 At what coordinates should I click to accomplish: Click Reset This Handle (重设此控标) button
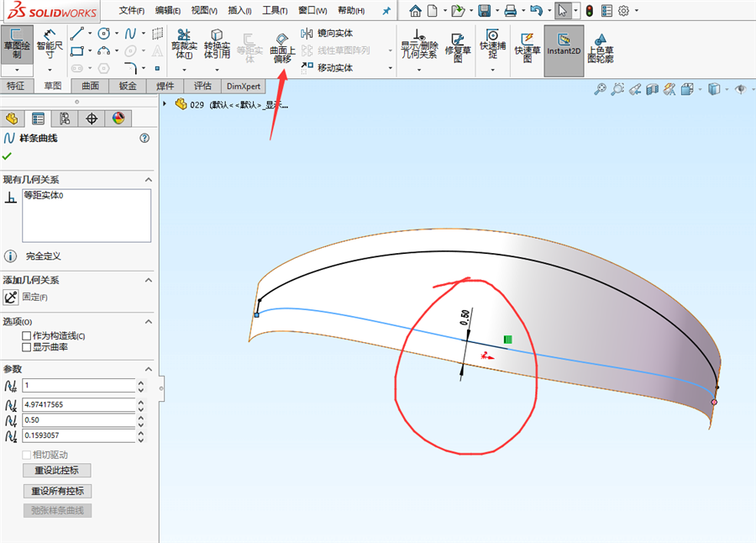(56, 470)
